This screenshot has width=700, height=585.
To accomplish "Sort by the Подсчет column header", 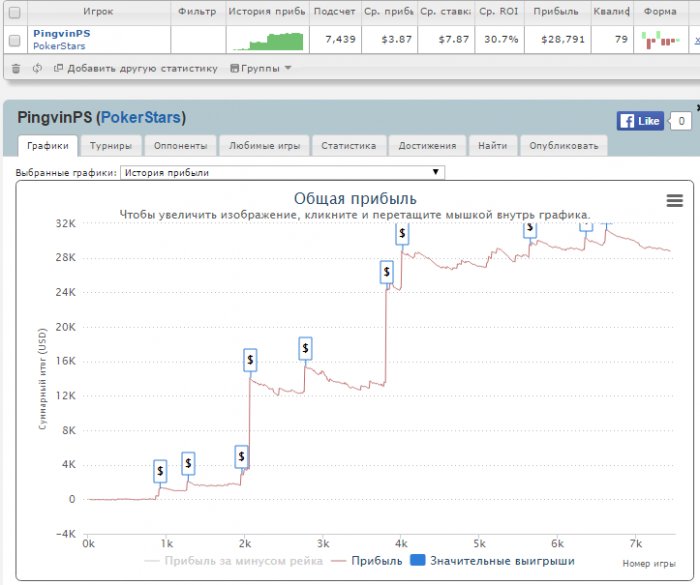I will [334, 12].
